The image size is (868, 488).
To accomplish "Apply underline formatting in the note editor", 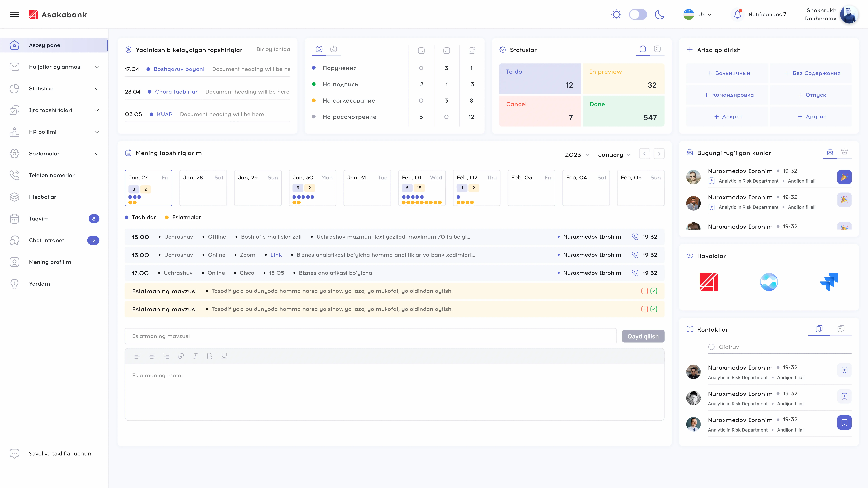I will [x=224, y=356].
